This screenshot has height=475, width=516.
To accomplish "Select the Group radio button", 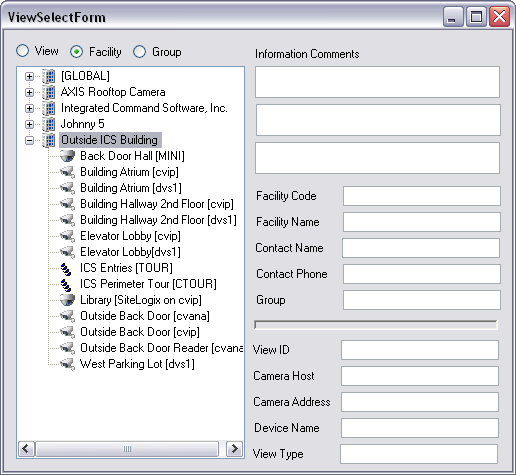I will [139, 52].
